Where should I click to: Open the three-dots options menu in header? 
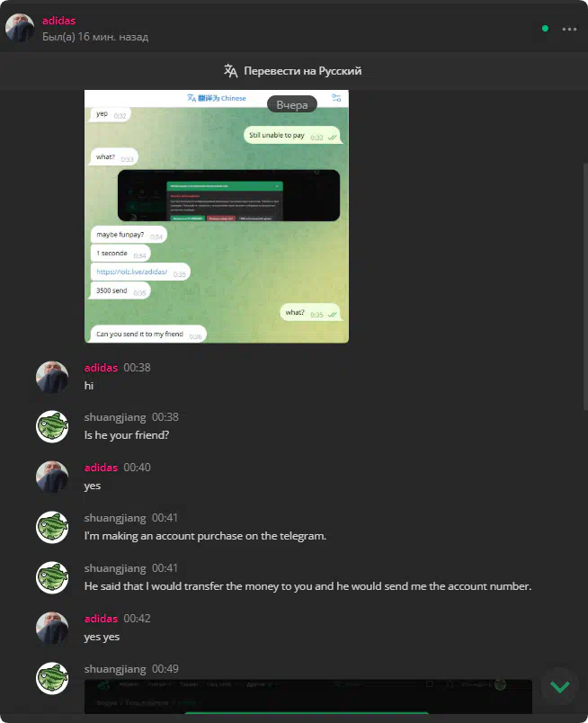coord(569,29)
